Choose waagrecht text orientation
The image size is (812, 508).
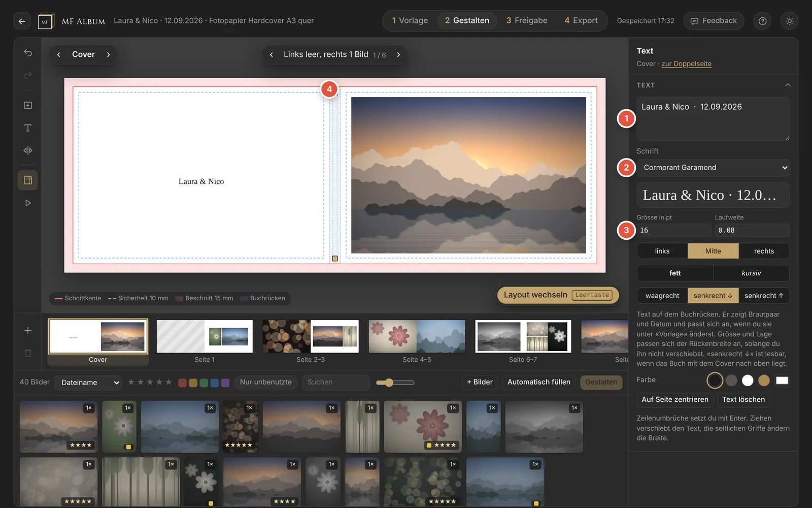[x=662, y=296]
